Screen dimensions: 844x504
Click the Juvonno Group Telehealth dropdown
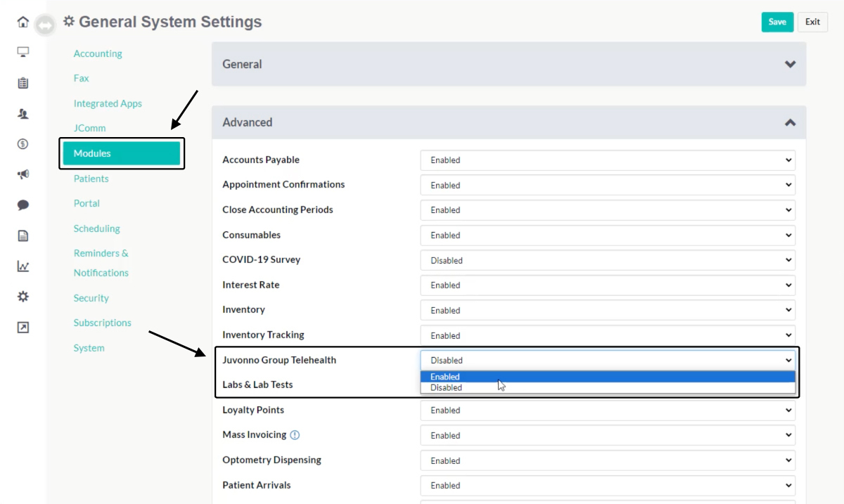(608, 360)
